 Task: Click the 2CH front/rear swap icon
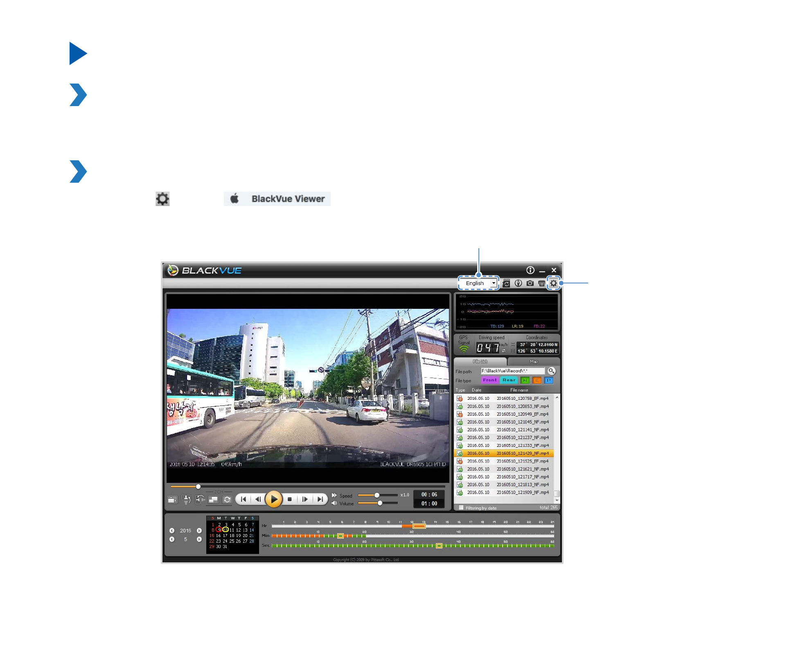click(227, 500)
